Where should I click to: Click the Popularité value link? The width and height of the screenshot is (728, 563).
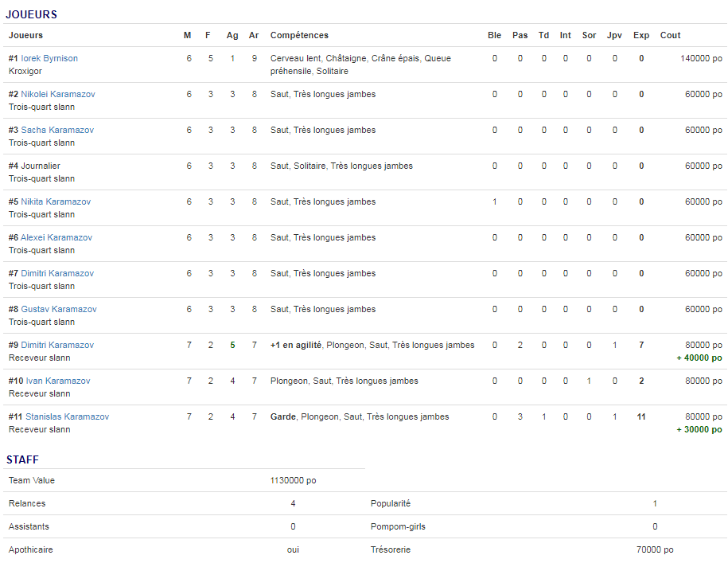[x=655, y=503]
